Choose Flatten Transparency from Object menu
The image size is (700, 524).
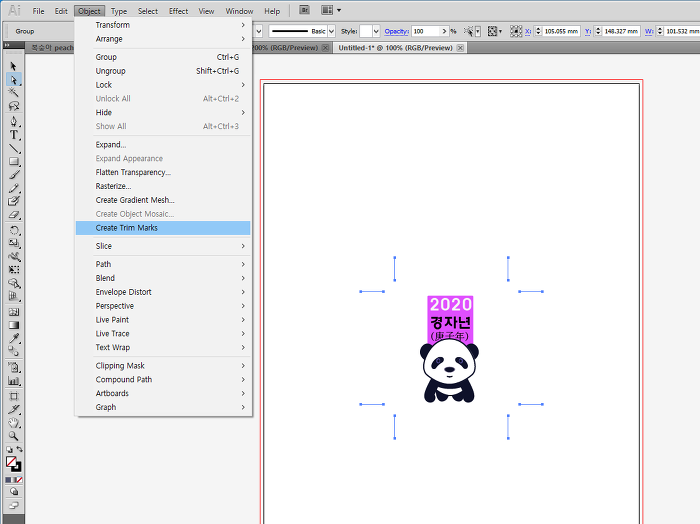click(x=133, y=172)
